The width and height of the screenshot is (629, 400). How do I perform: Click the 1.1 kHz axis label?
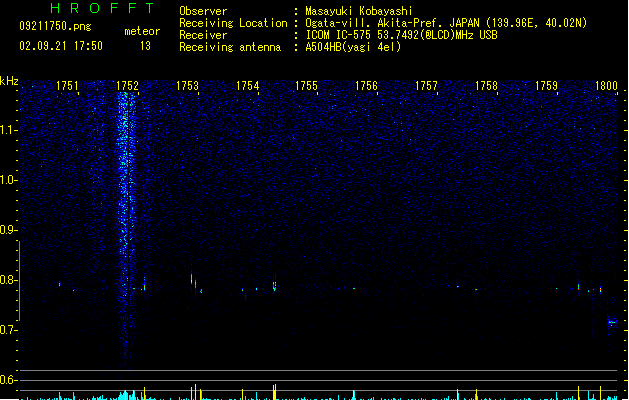pyautogui.click(x=8, y=130)
